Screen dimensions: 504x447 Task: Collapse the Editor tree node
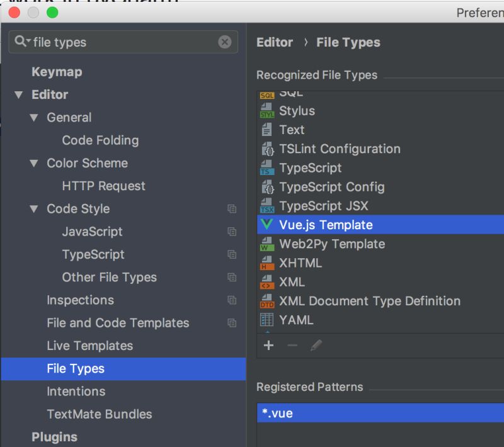tap(18, 94)
